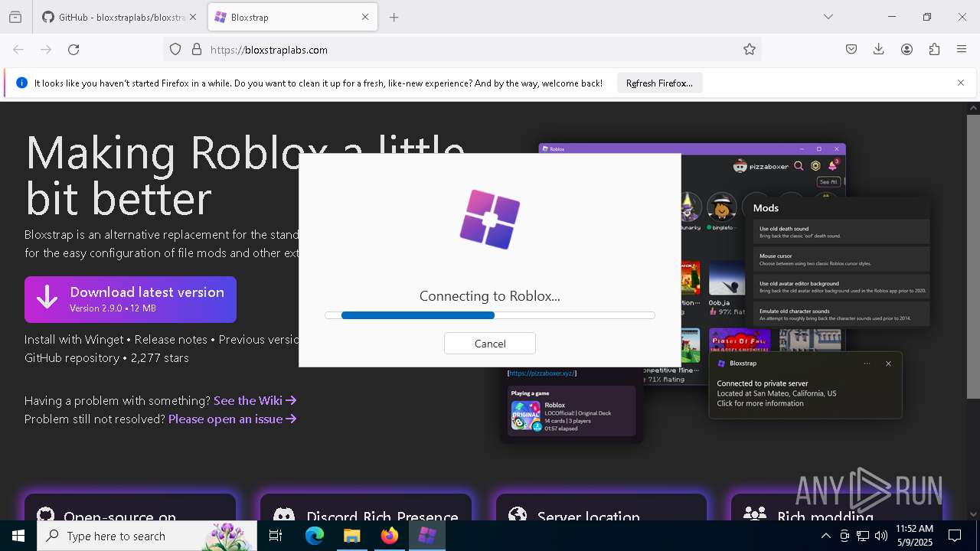Open the notification three-dots options in preview
This screenshot has width=980, height=551.
(867, 364)
